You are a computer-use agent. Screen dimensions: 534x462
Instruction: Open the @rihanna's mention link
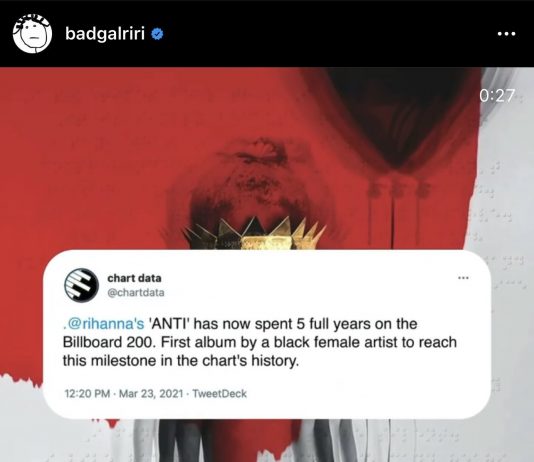tap(104, 324)
